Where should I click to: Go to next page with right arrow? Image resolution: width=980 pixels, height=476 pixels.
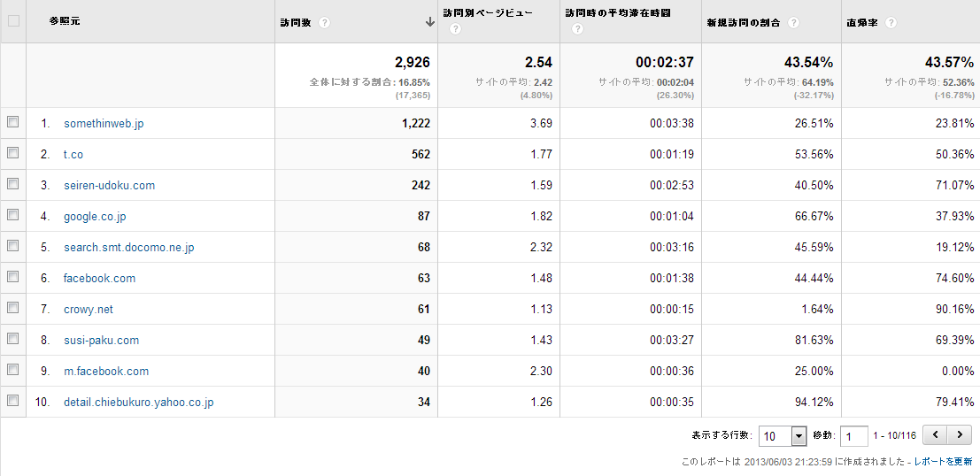point(959,435)
